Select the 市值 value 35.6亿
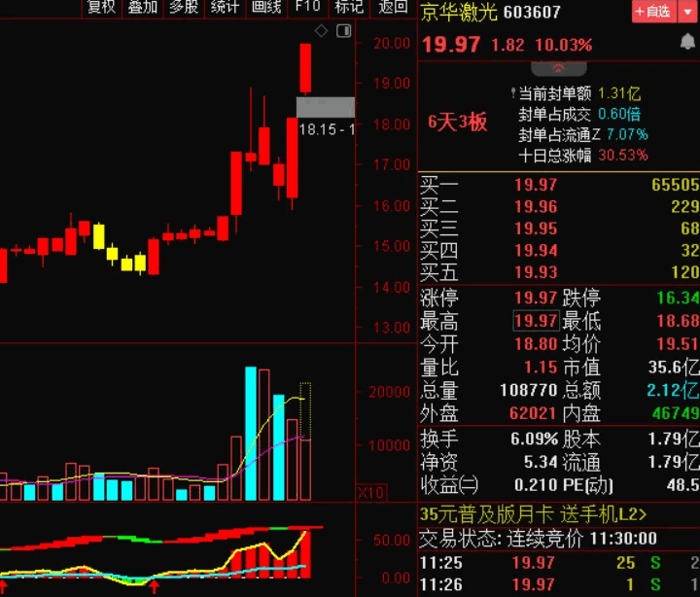The height and width of the screenshot is (597, 700). pyautogui.click(x=674, y=367)
